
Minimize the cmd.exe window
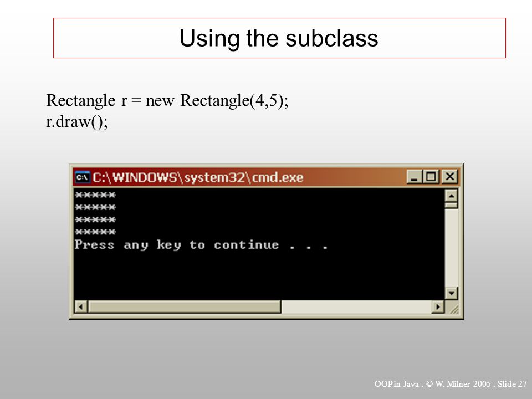pos(415,177)
